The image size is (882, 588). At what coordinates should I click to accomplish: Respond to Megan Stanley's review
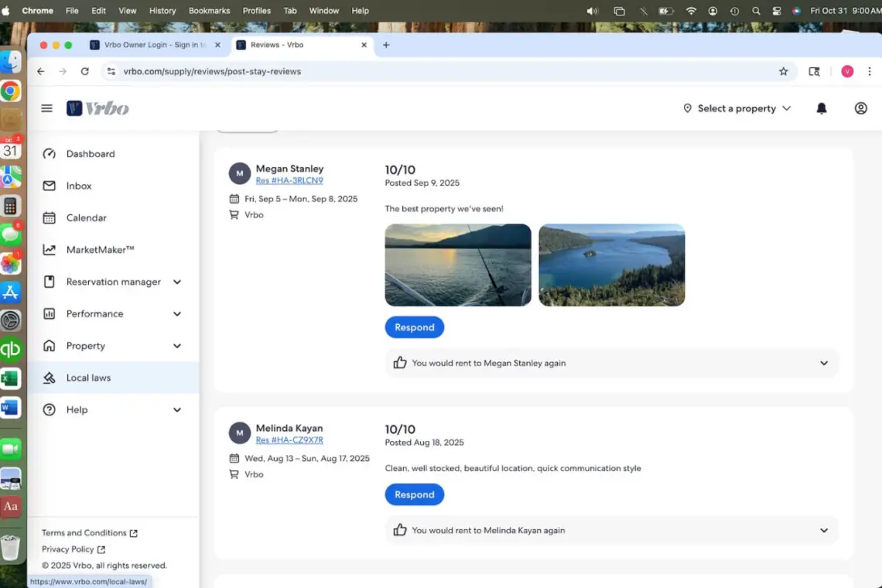[414, 327]
